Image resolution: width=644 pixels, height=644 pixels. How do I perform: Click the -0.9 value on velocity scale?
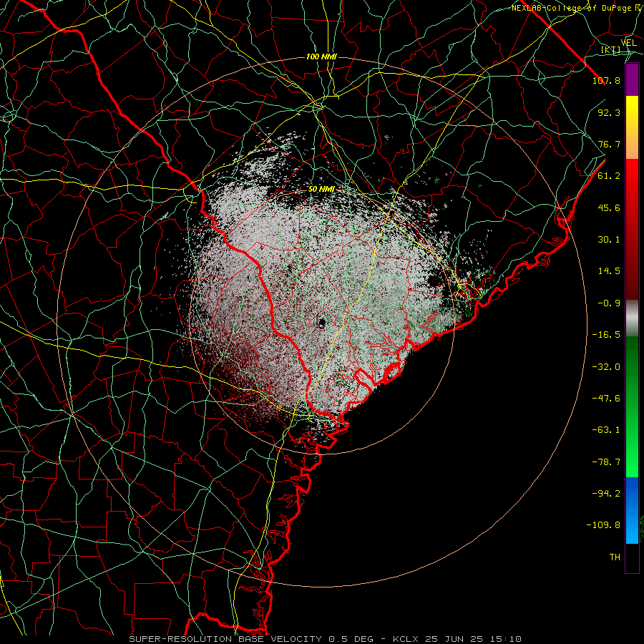pos(609,303)
